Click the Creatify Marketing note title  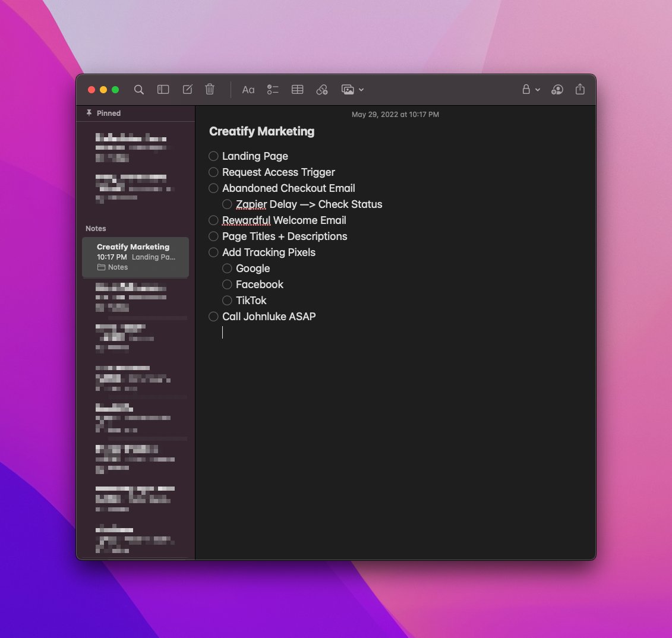coord(262,131)
